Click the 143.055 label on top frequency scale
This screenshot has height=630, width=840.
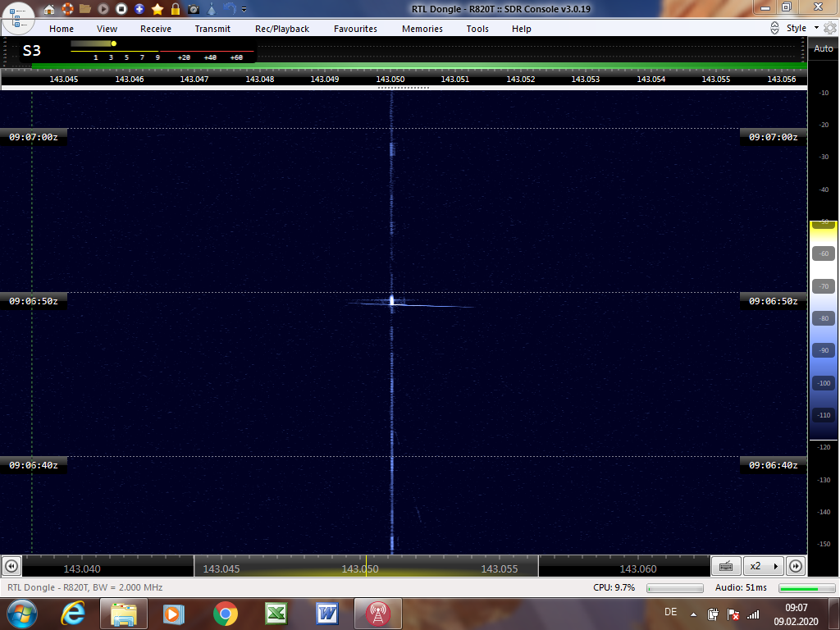tap(715, 80)
